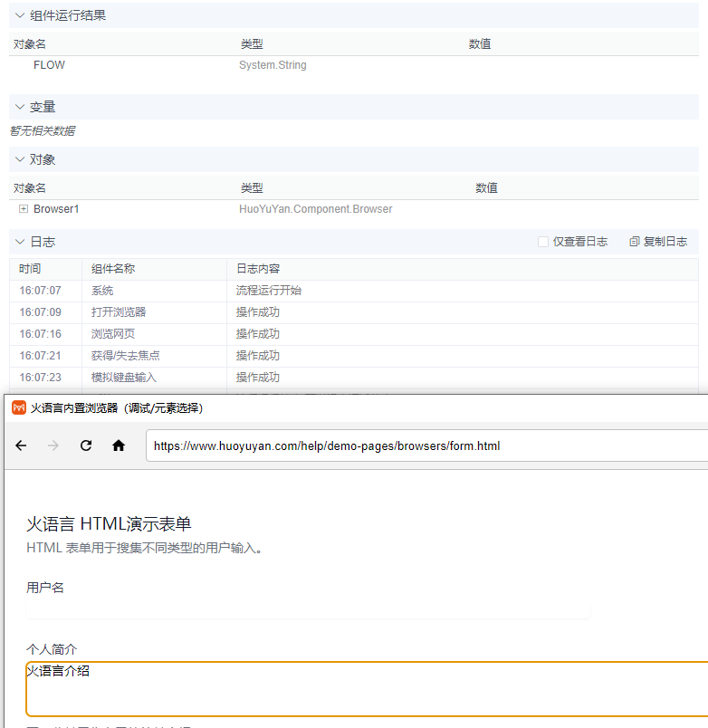Click the 复制日志 text button
Screen dimensions: 708x728
(x=665, y=242)
